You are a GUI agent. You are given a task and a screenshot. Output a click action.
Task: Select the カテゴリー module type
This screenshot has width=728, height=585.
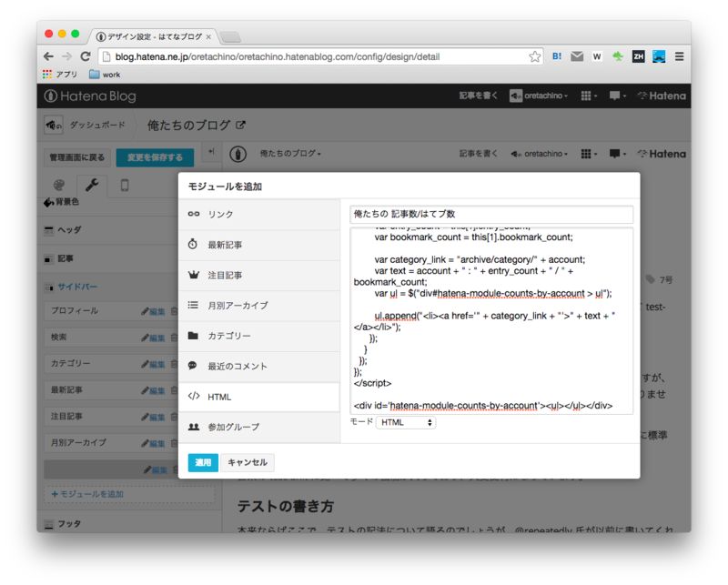[259, 336]
